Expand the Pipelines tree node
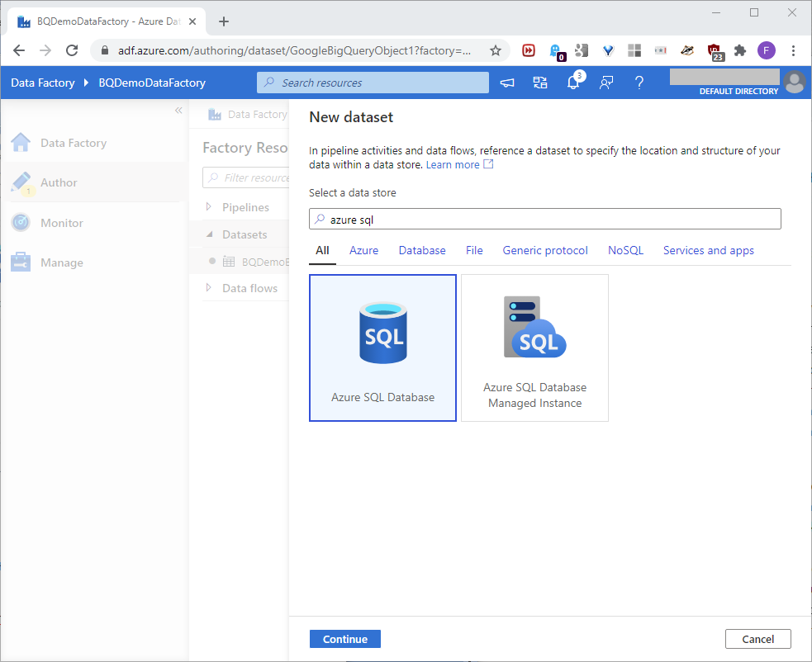The height and width of the screenshot is (662, 812). (209, 207)
